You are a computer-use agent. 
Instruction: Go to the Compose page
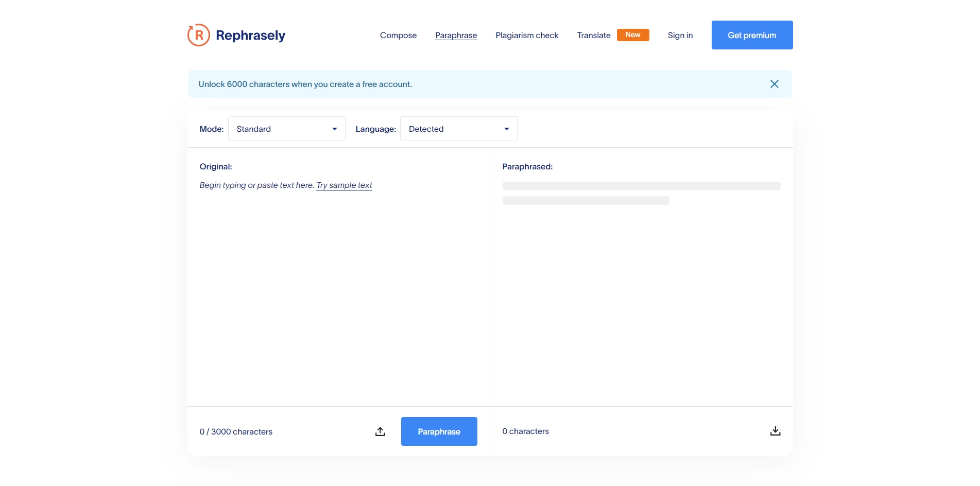[x=398, y=35]
